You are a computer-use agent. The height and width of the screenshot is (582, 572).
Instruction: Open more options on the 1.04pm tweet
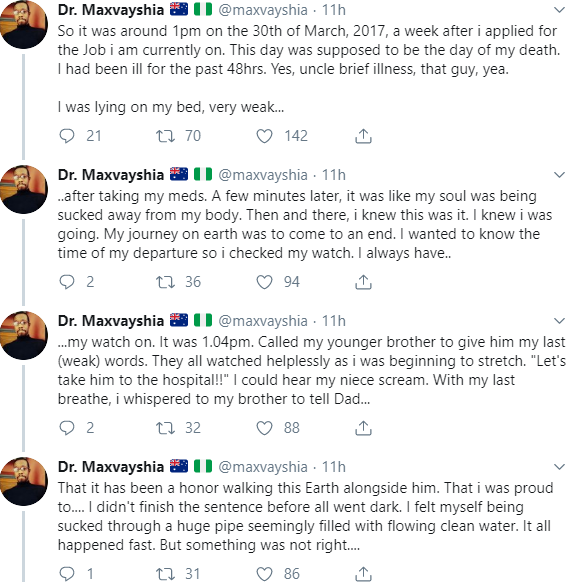(x=559, y=320)
